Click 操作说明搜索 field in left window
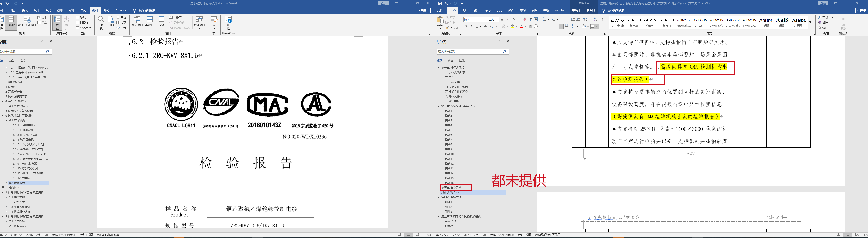This screenshot has height=238, width=868. coord(147,11)
